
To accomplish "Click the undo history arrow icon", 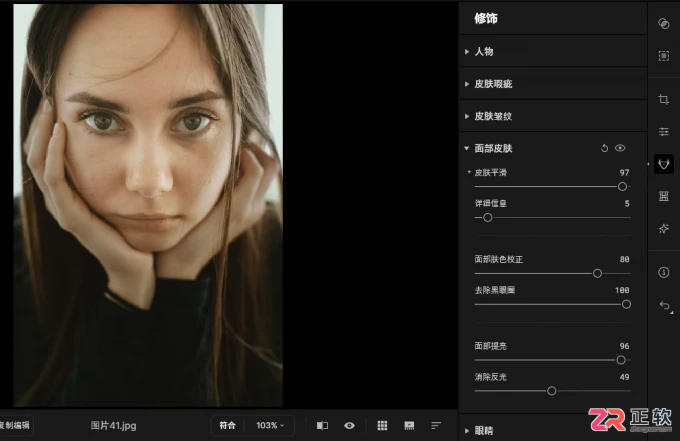I will point(665,305).
